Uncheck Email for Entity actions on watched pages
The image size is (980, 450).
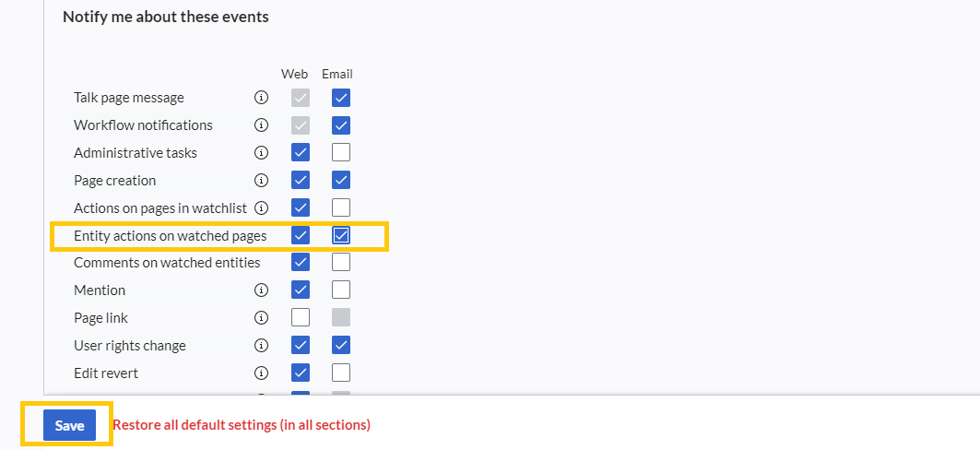click(x=340, y=235)
